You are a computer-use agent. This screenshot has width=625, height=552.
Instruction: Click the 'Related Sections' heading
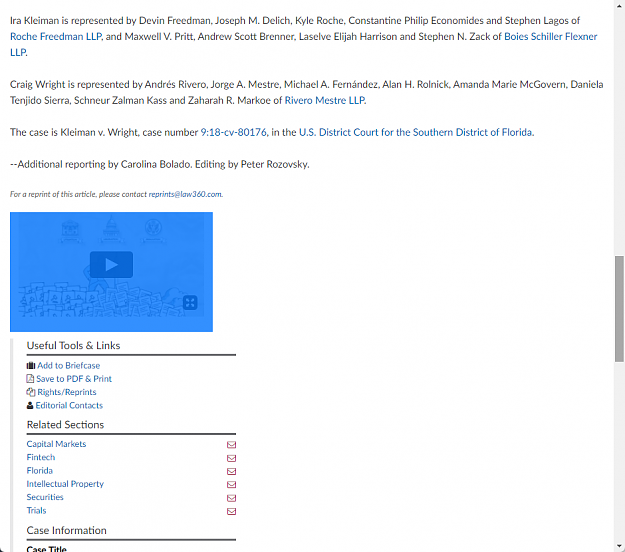point(65,425)
